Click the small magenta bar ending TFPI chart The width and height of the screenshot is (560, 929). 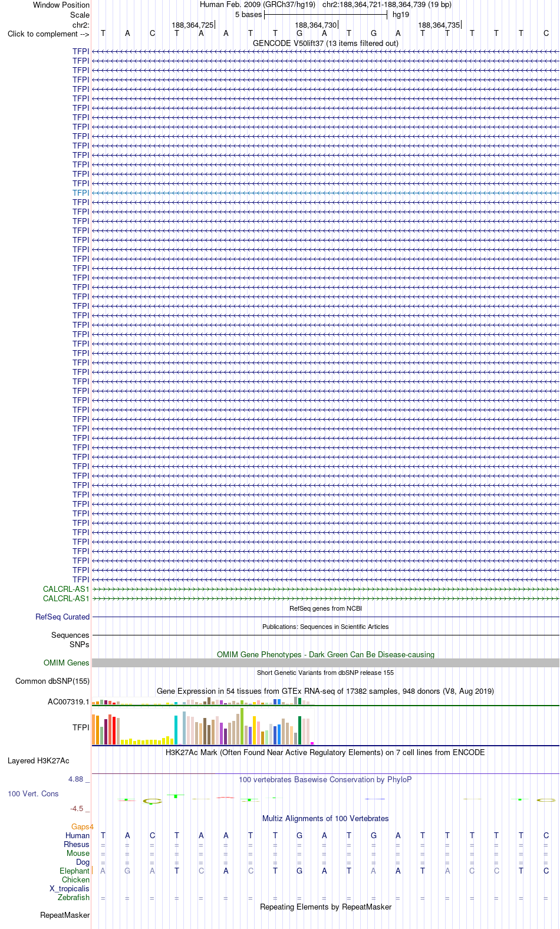point(312,743)
